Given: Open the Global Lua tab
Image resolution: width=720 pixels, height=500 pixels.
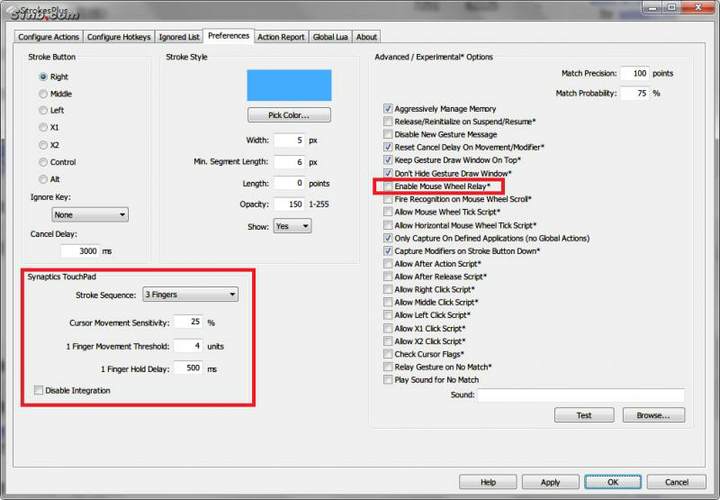Looking at the screenshot, I should 330,37.
